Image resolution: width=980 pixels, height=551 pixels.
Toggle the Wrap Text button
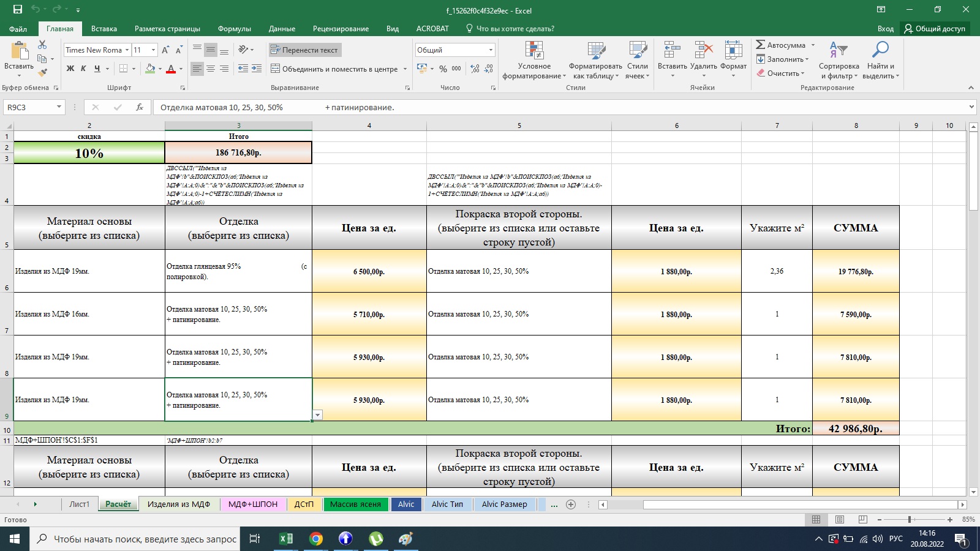(304, 50)
